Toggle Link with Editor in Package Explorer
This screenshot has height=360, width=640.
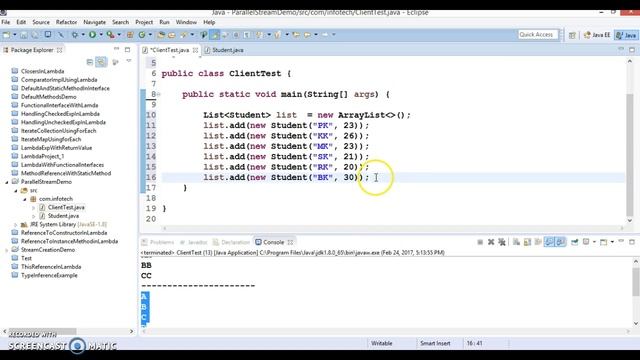click(100, 62)
